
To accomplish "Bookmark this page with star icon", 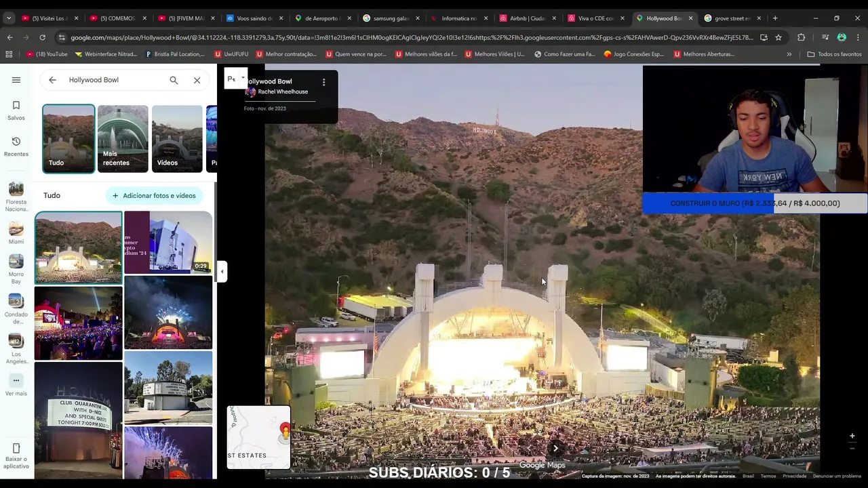I will pos(778,37).
